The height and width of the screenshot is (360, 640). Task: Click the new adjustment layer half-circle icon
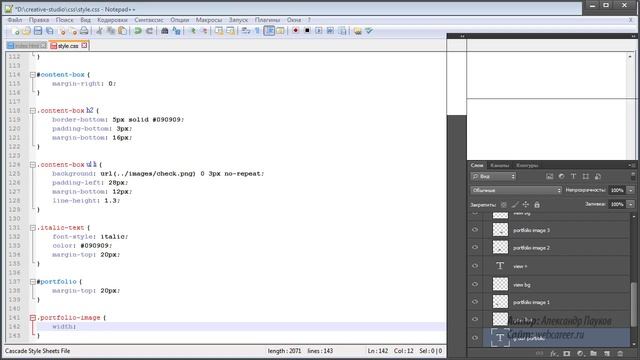(x=580, y=353)
